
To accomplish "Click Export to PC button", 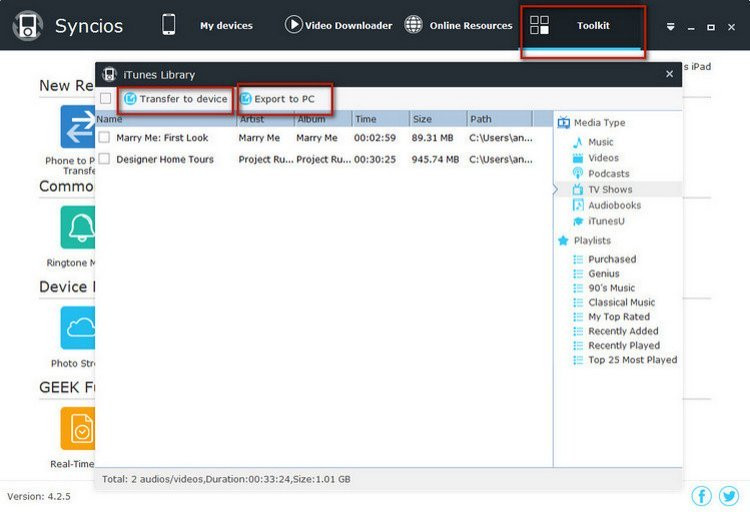I will coord(277,99).
